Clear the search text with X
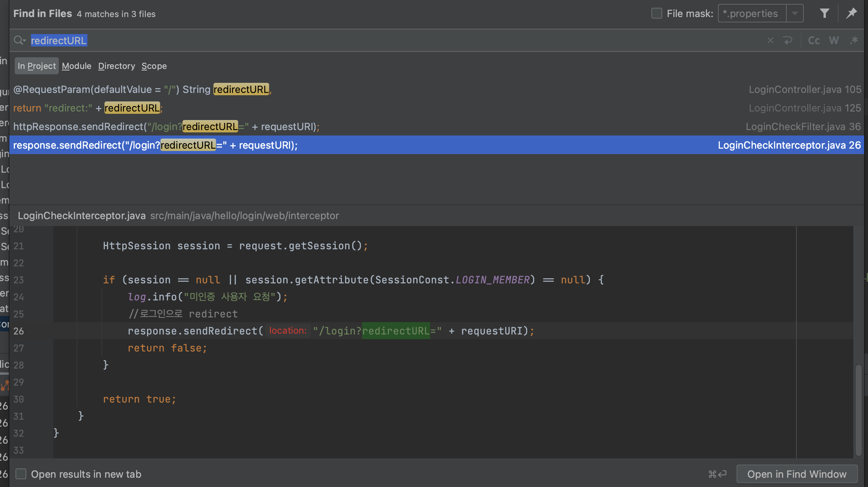Viewport: 868px width, 487px height. point(770,40)
